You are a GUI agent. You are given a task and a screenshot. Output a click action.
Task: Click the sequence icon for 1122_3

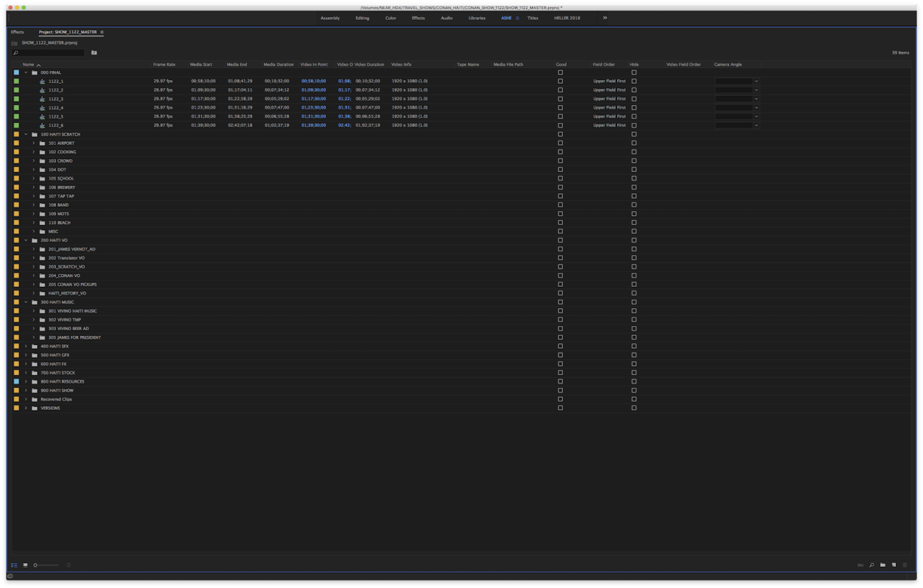coord(43,99)
